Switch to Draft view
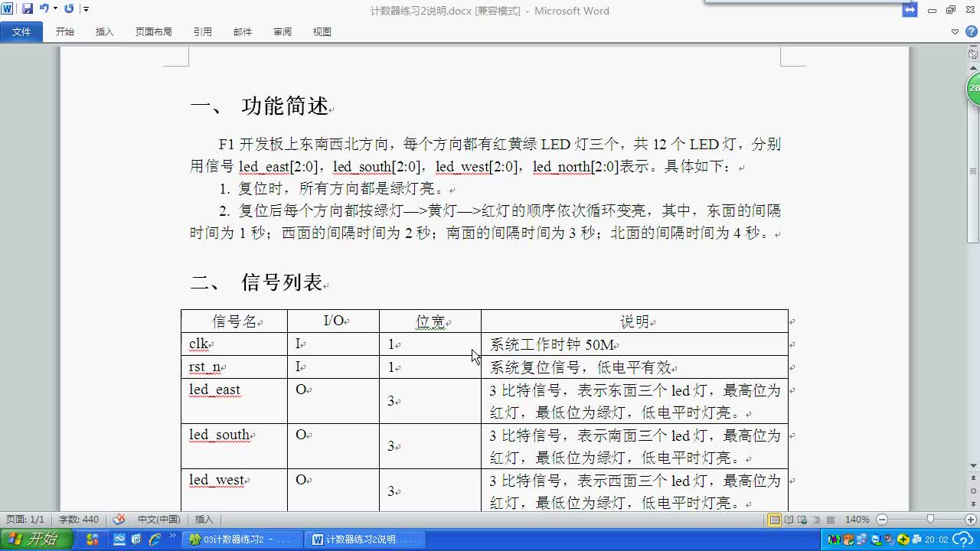The height and width of the screenshot is (551, 980). 831,520
